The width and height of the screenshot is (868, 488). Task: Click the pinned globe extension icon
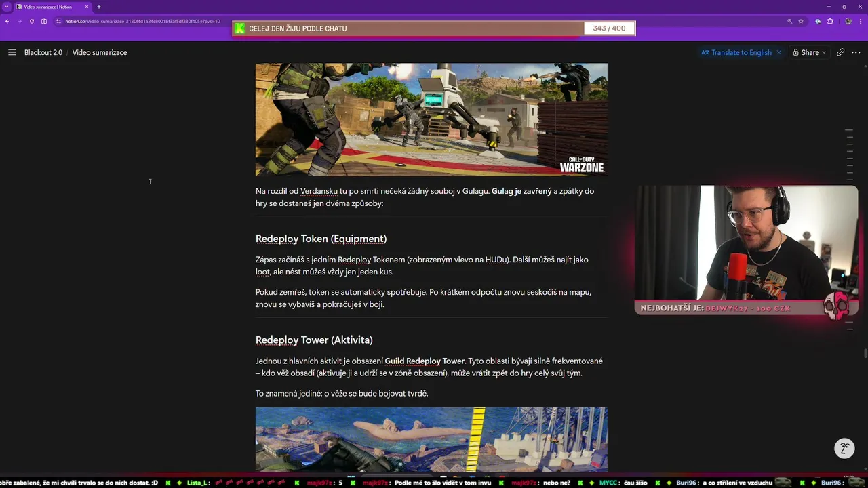pos(818,21)
